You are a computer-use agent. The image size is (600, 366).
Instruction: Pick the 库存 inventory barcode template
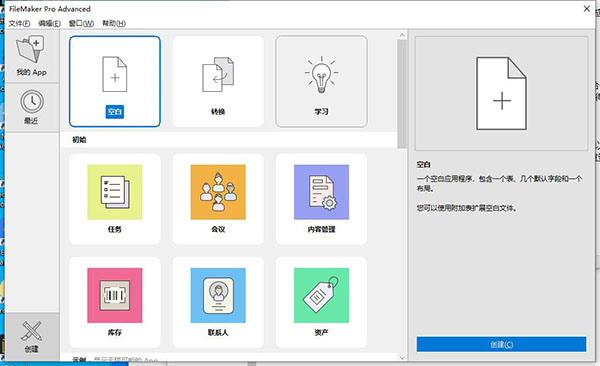(x=115, y=302)
